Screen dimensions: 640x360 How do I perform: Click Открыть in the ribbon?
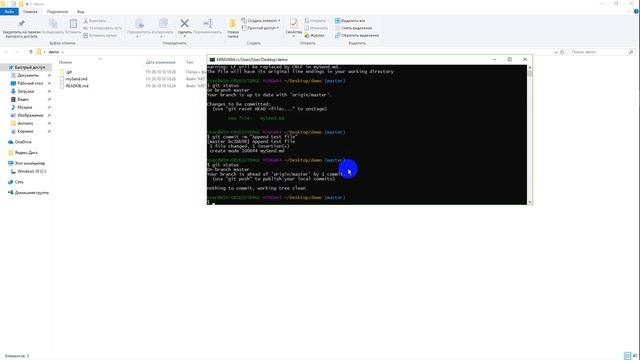coord(316,21)
